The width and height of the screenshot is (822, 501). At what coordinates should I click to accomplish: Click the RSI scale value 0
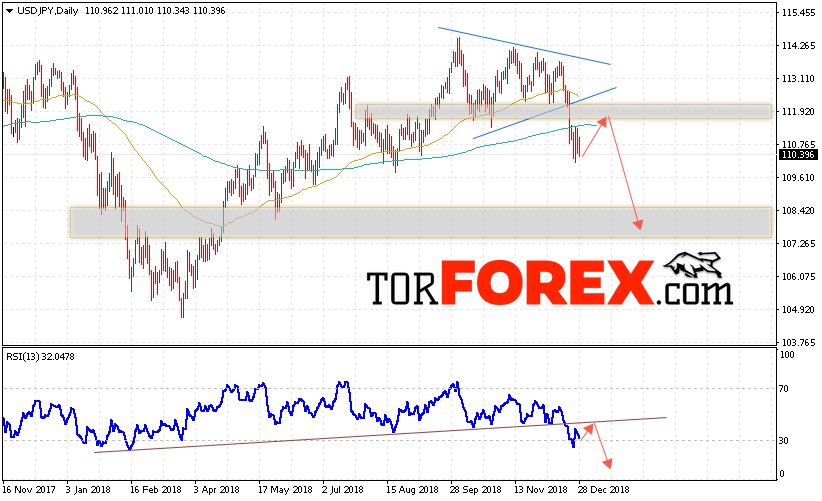coord(782,474)
